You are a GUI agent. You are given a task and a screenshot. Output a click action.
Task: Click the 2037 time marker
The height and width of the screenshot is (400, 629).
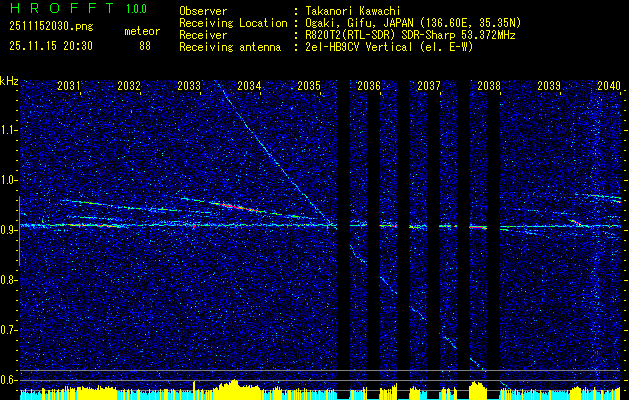[429, 85]
